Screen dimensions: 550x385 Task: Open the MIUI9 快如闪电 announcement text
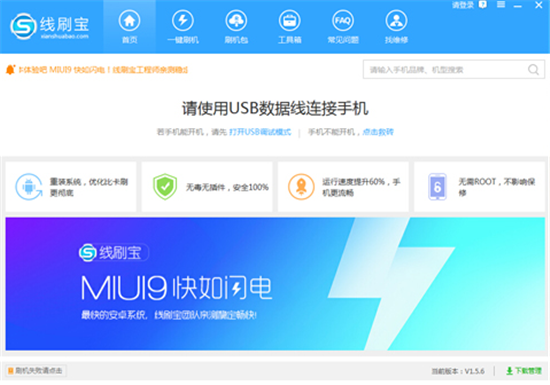[103, 70]
